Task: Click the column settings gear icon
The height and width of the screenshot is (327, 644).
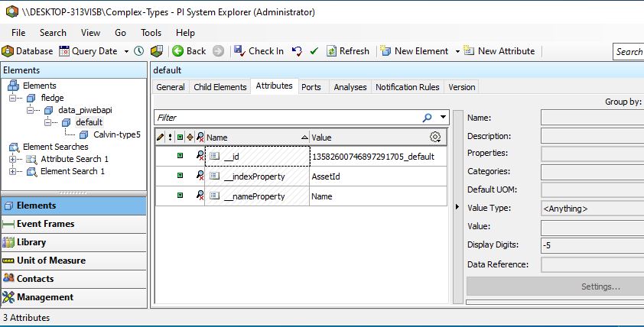Action: click(435, 138)
